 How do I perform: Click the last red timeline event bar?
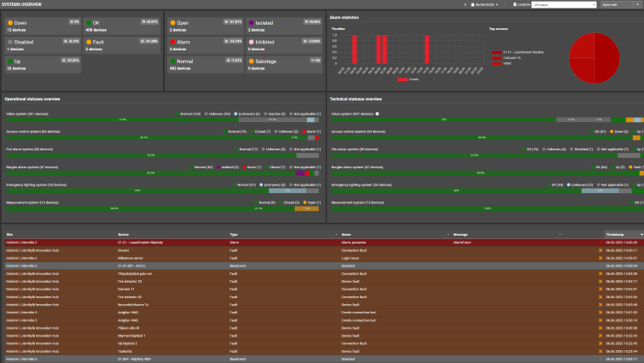click(426, 50)
